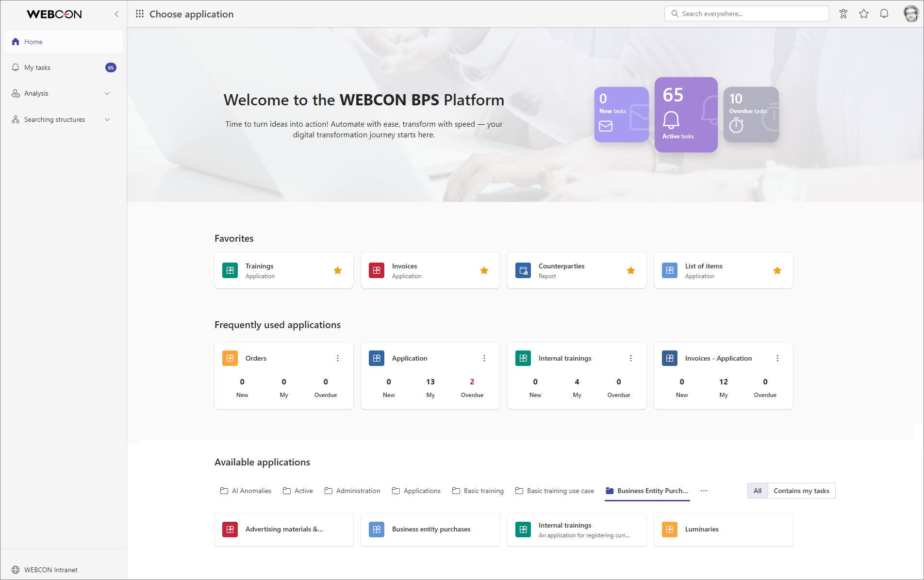924x580 pixels.
Task: Open Internal trainings in Available applications
Action: pos(577,529)
